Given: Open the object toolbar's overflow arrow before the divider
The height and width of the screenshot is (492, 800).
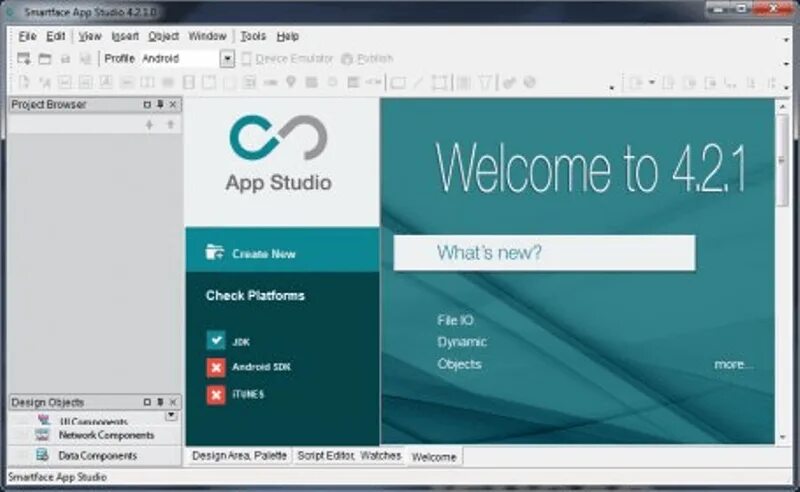Looking at the screenshot, I should (611, 88).
